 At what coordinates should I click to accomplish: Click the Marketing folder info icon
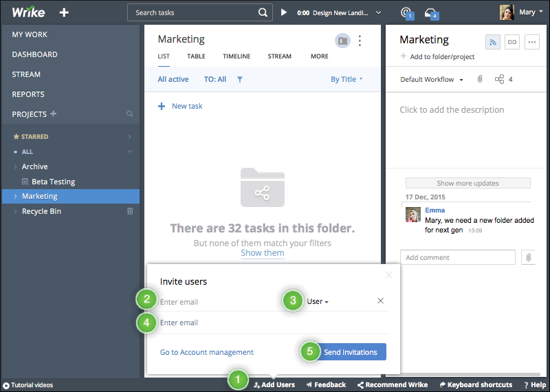[x=342, y=41]
